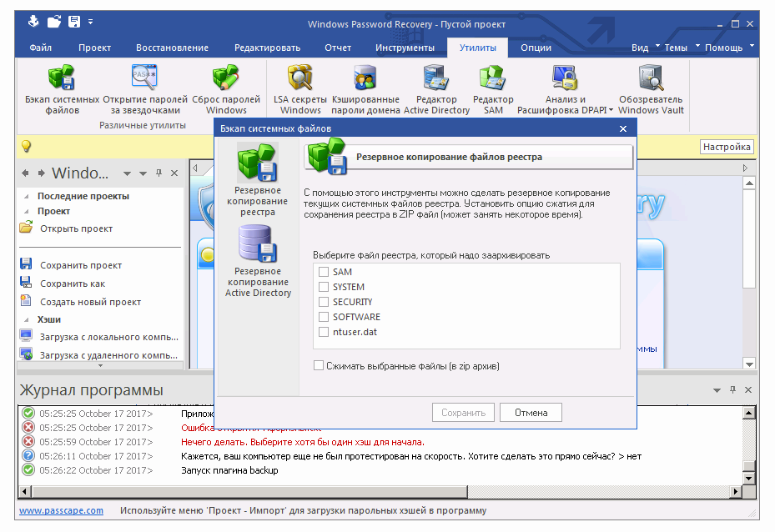Check the SAM registry file checkbox

(x=321, y=271)
